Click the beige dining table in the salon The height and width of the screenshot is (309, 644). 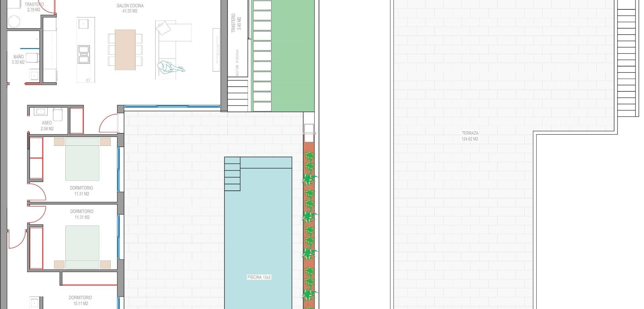(x=125, y=50)
